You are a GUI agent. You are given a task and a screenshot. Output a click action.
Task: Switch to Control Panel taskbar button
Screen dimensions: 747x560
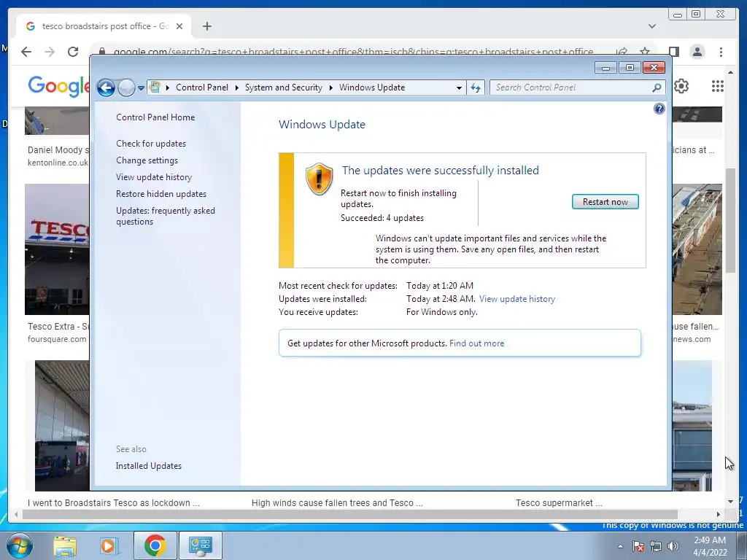(x=200, y=545)
